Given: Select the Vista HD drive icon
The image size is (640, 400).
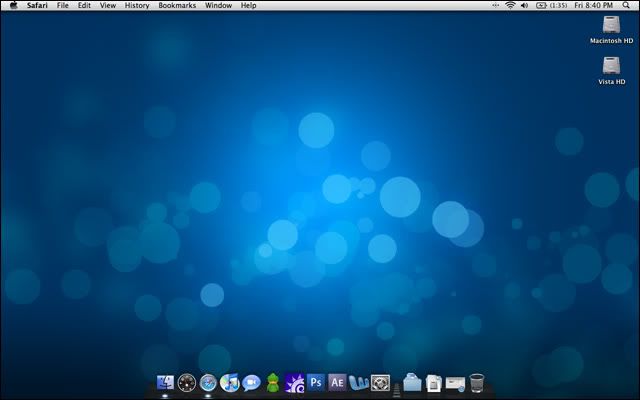Looking at the screenshot, I should pyautogui.click(x=611, y=66).
